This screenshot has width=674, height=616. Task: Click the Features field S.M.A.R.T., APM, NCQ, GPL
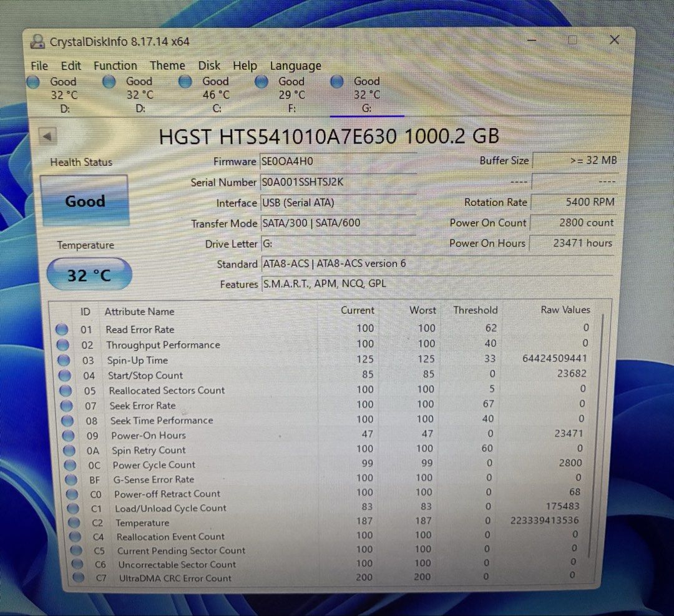pos(437,284)
